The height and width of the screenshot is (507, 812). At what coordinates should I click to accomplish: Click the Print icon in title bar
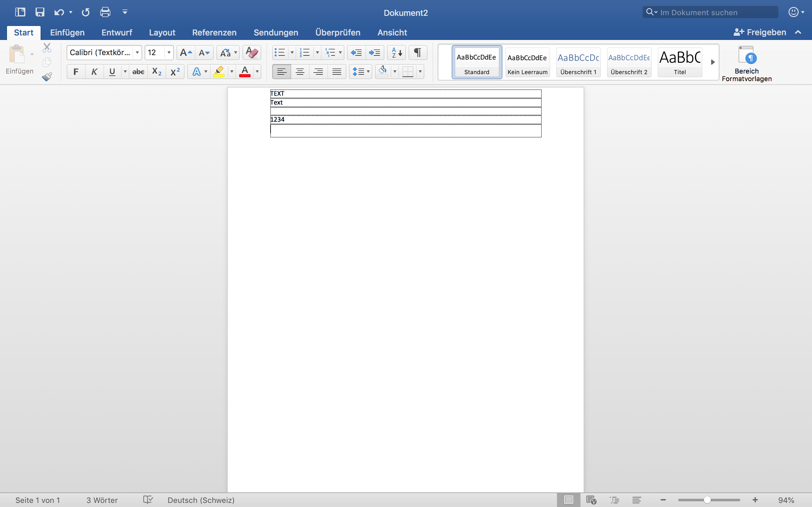click(x=105, y=12)
